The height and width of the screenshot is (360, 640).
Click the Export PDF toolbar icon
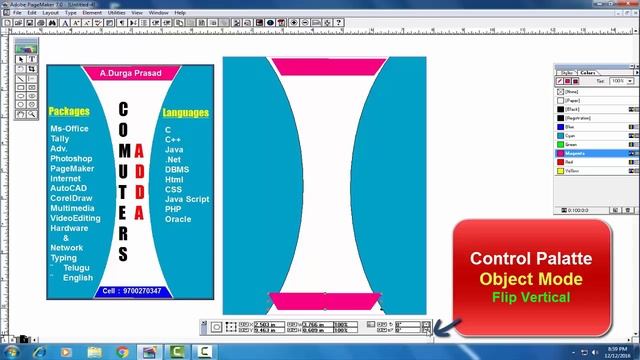pyautogui.click(x=281, y=23)
